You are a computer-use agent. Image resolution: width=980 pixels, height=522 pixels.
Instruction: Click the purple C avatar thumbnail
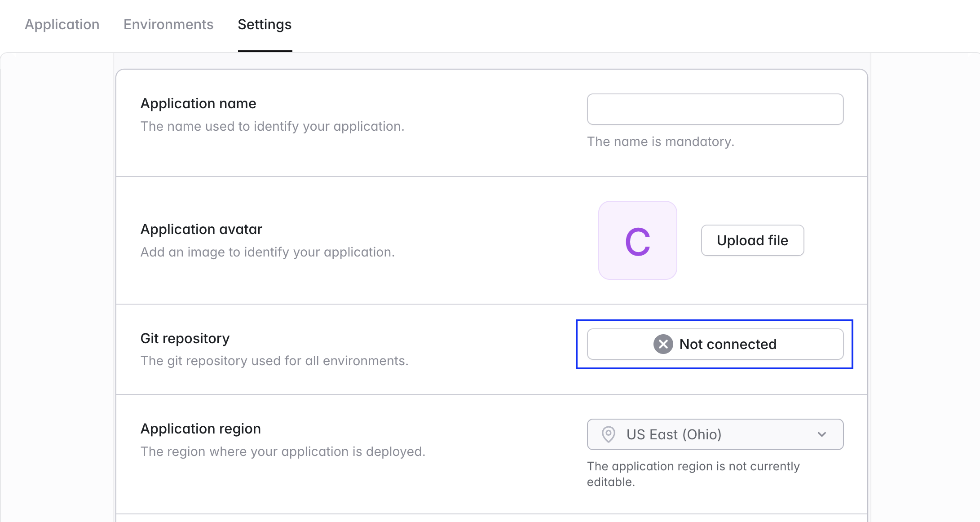pyautogui.click(x=637, y=240)
